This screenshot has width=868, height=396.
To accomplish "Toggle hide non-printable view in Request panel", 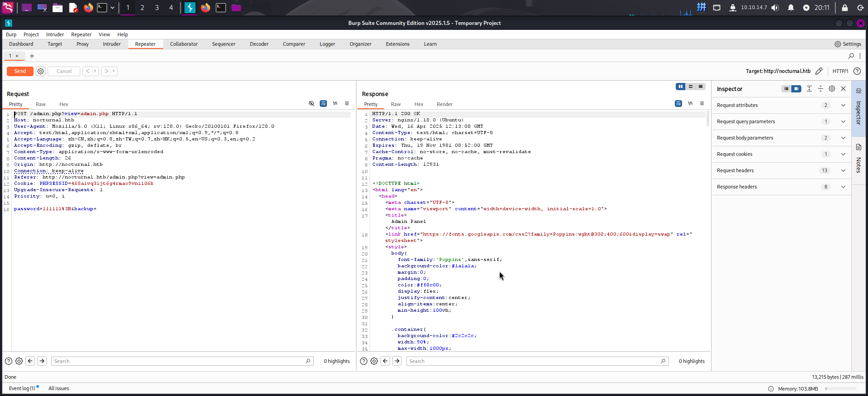I will click(312, 103).
